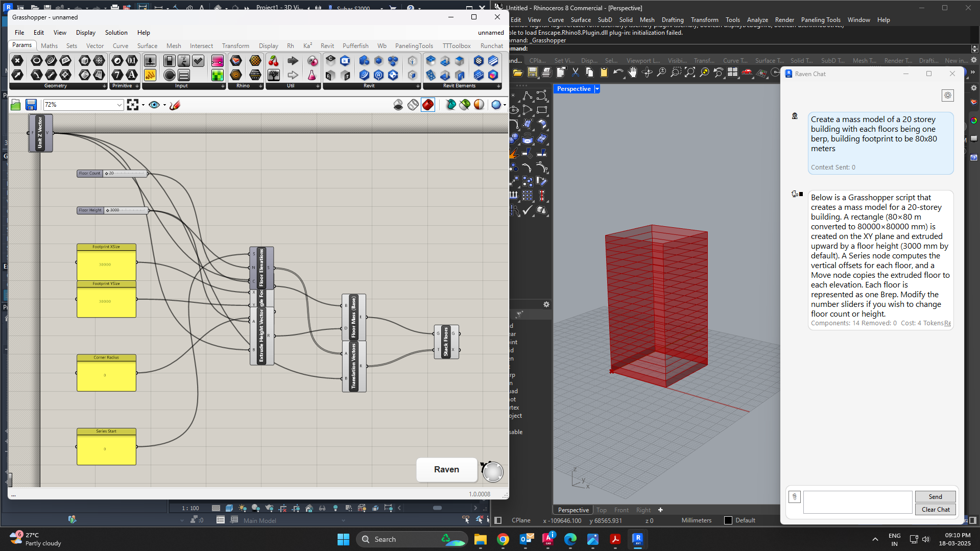
Task: Click the Raven Chat message input box
Action: point(857,502)
